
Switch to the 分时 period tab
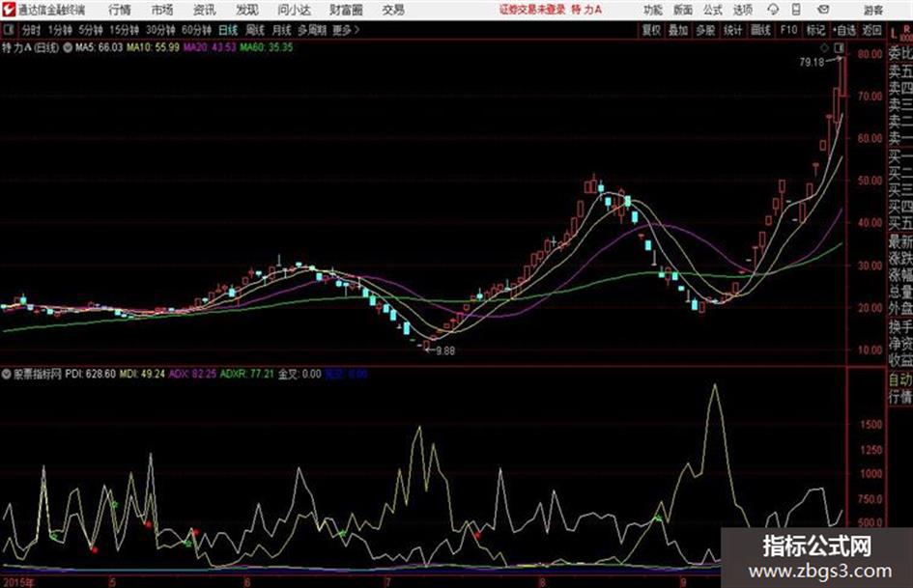32,30
